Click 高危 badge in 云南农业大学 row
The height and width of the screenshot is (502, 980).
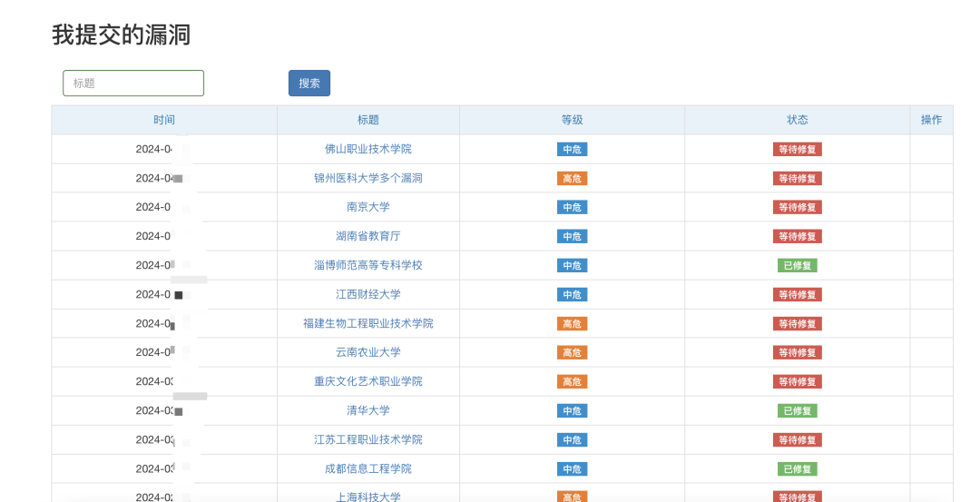(572, 352)
